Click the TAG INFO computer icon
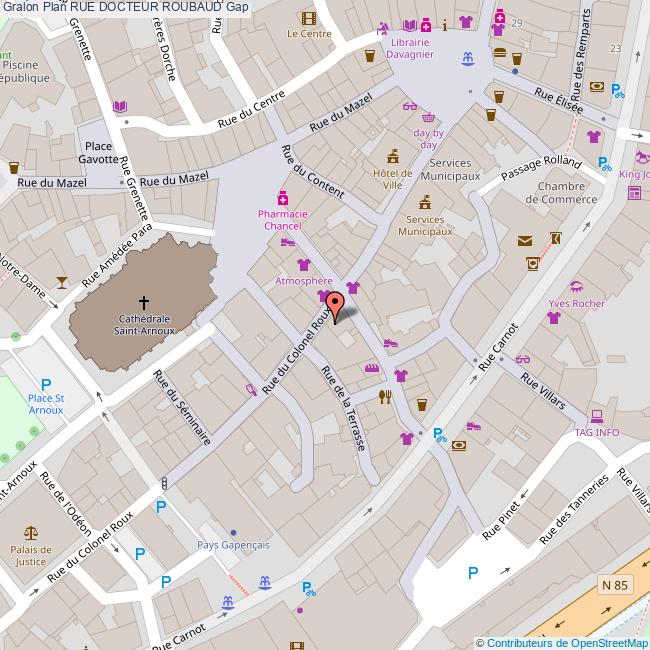Viewport: 650px width, 650px height. tap(597, 416)
